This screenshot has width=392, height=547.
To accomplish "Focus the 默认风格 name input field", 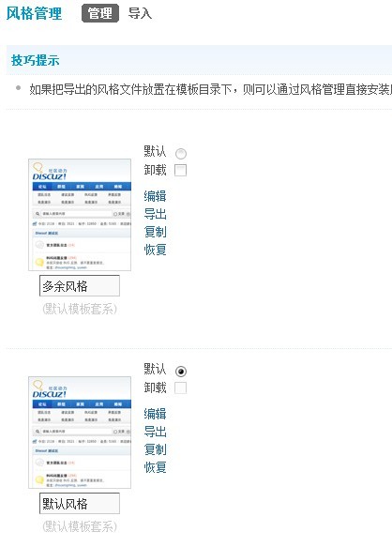I will point(80,504).
